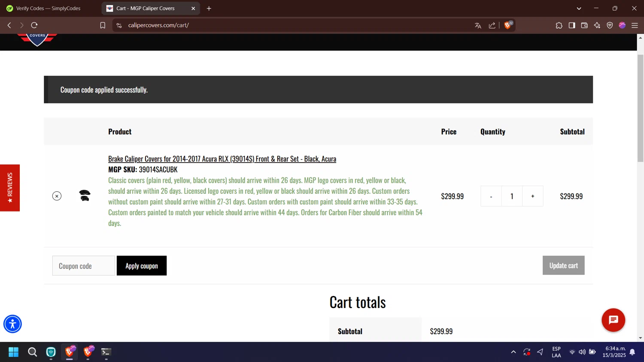Open Brave VPN shield icon
This screenshot has width=644, height=362.
(x=610, y=25)
